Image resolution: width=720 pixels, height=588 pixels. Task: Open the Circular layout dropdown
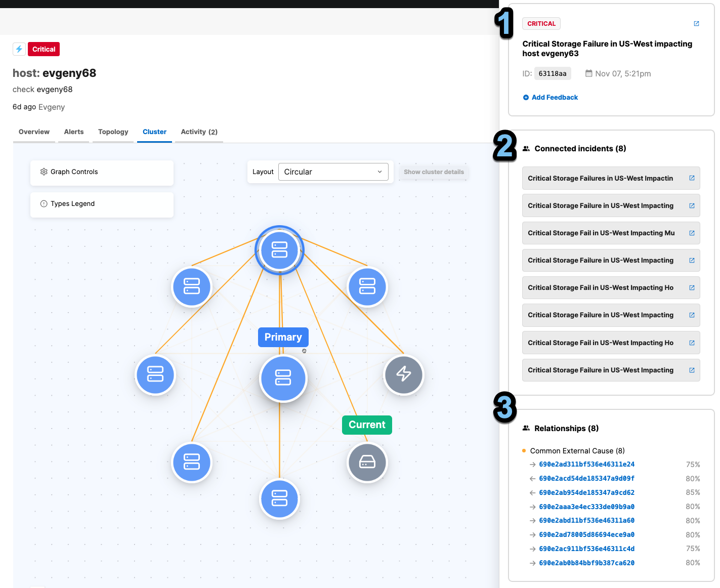333,172
